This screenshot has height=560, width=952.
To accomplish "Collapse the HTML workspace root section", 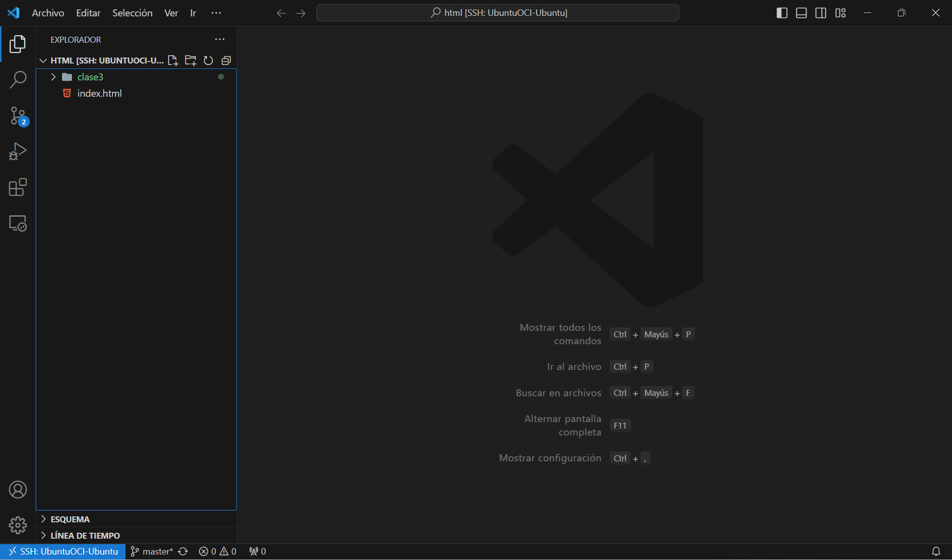I will coord(44,61).
